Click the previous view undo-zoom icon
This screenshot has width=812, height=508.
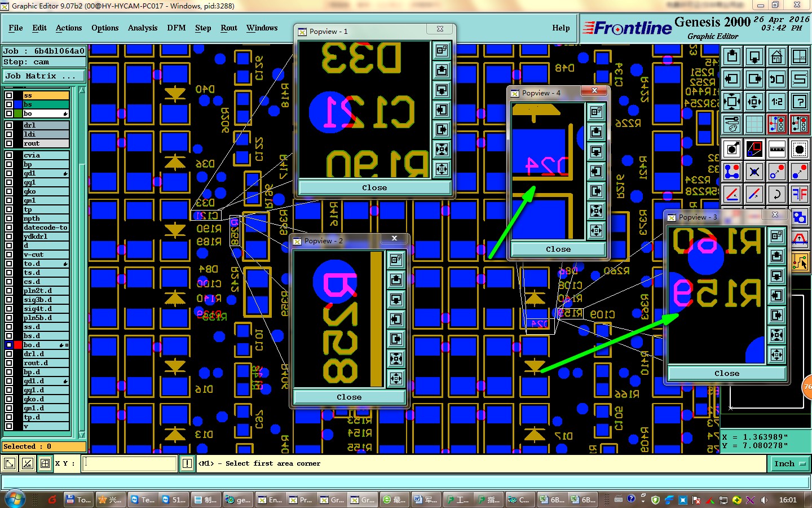(777, 79)
